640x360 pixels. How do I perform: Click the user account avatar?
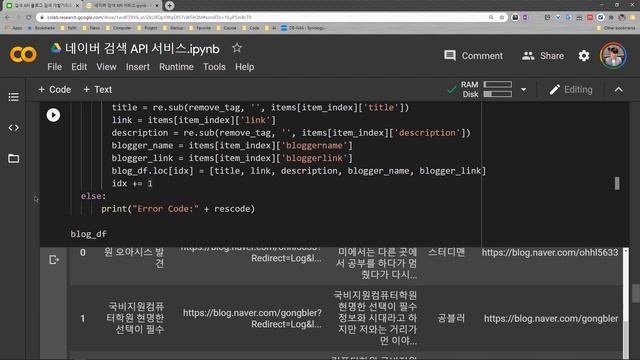(x=613, y=56)
